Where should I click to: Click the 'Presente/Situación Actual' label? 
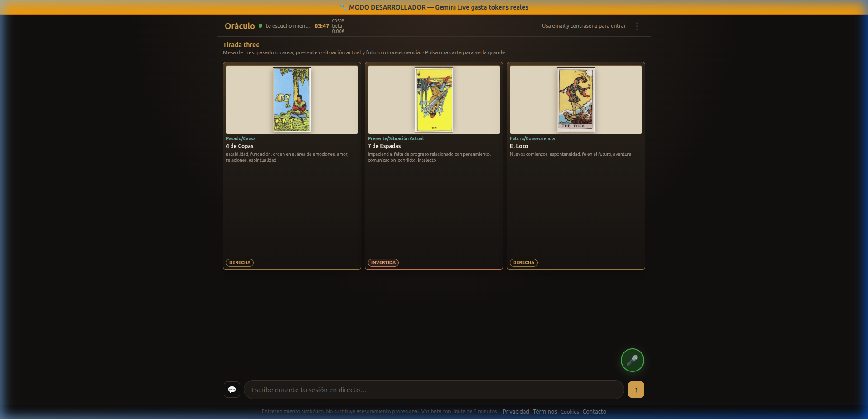(396, 138)
